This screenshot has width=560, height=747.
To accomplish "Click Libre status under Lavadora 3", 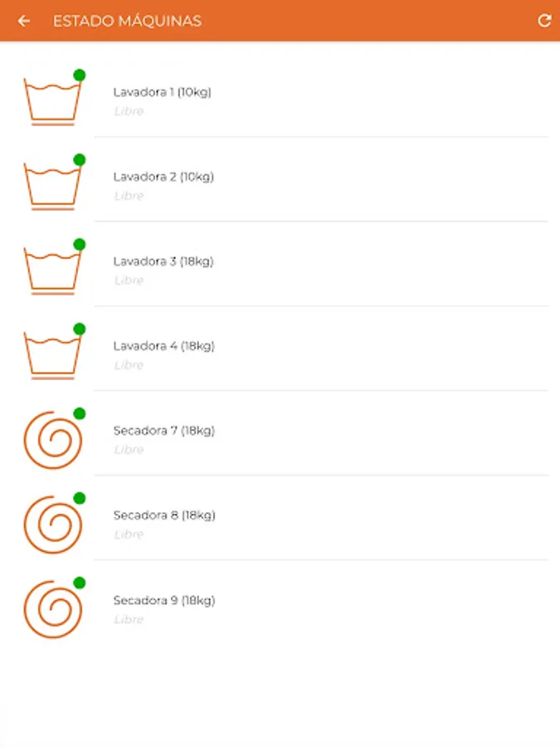I will click(129, 281).
